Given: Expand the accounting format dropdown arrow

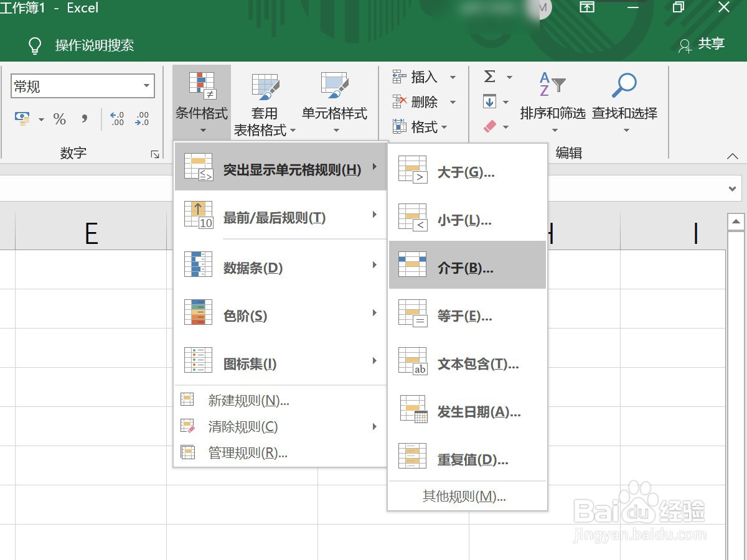Looking at the screenshot, I should coord(41,119).
